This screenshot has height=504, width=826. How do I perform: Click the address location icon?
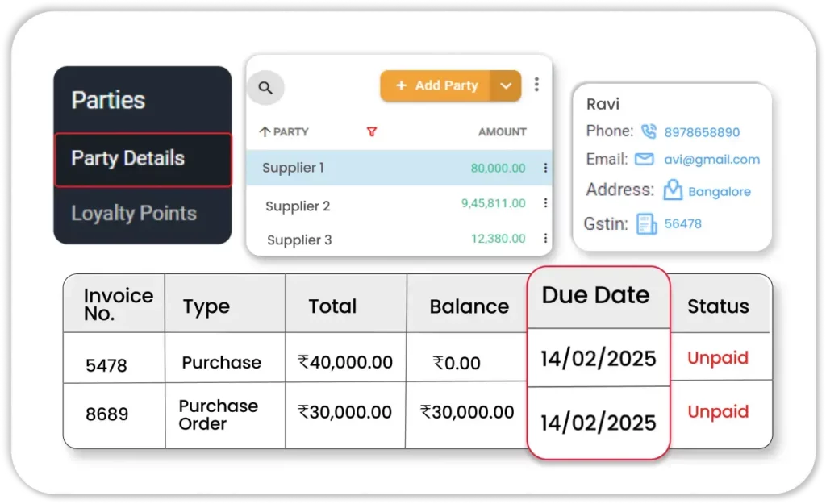pyautogui.click(x=672, y=190)
